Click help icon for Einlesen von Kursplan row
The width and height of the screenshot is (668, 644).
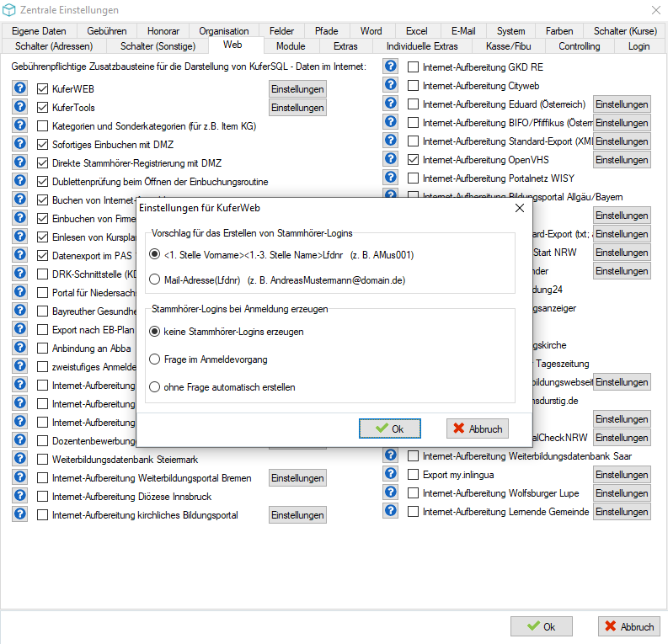(19, 237)
